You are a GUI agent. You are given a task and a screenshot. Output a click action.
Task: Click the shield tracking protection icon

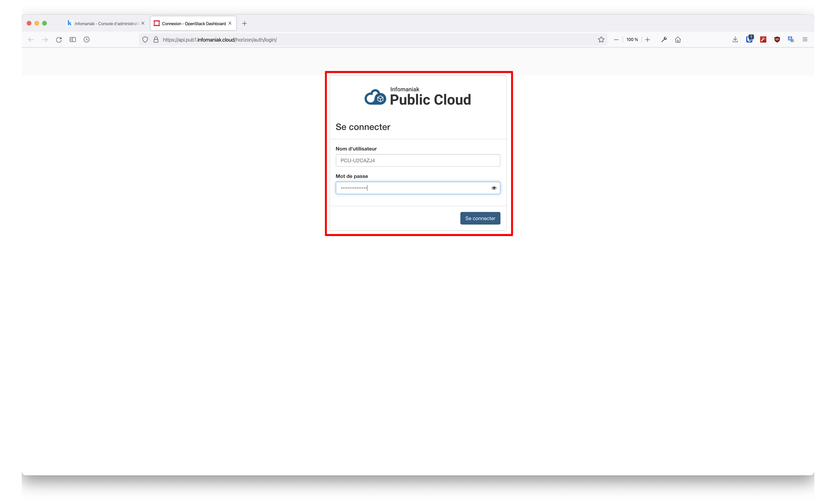(145, 39)
